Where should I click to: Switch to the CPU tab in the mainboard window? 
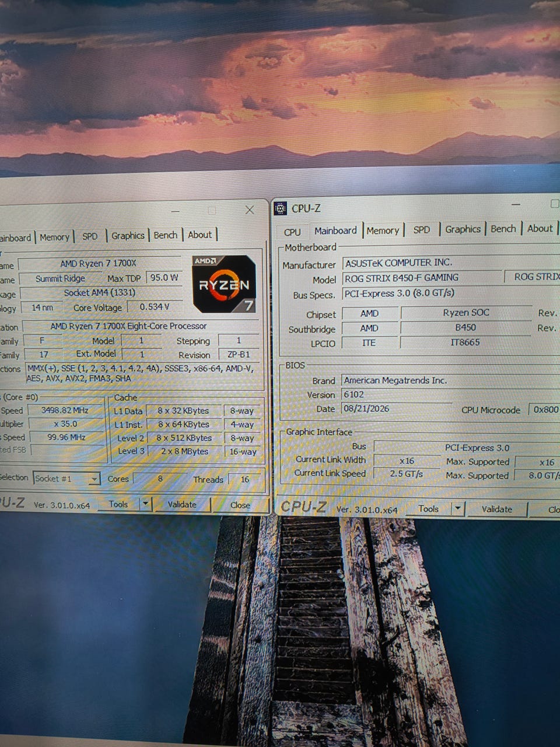pyautogui.click(x=292, y=232)
